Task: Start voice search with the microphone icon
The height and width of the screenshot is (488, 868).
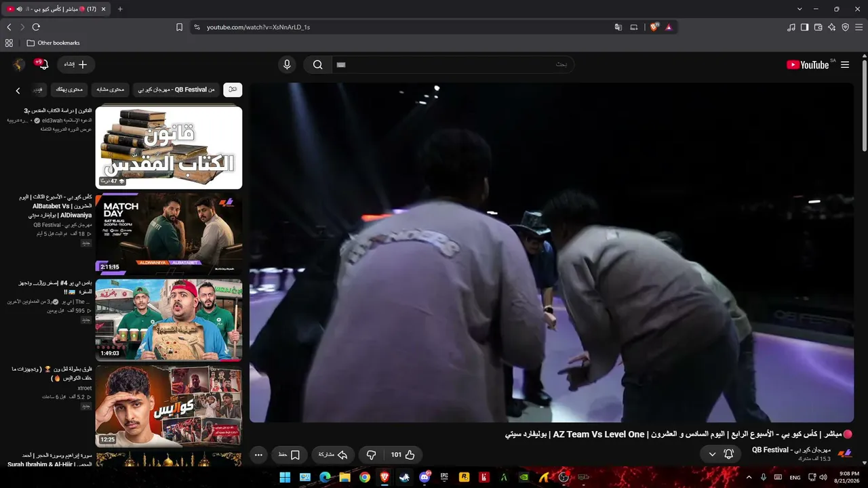Action: coord(287,65)
